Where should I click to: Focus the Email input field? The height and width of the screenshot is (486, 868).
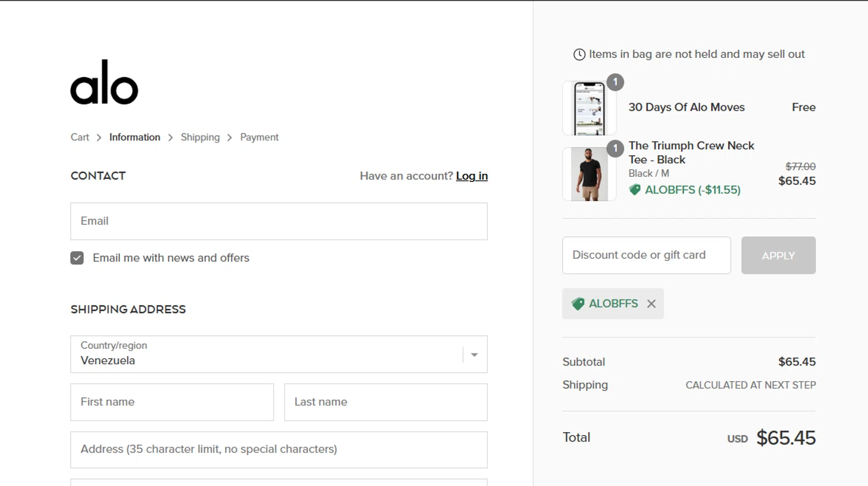[279, 221]
